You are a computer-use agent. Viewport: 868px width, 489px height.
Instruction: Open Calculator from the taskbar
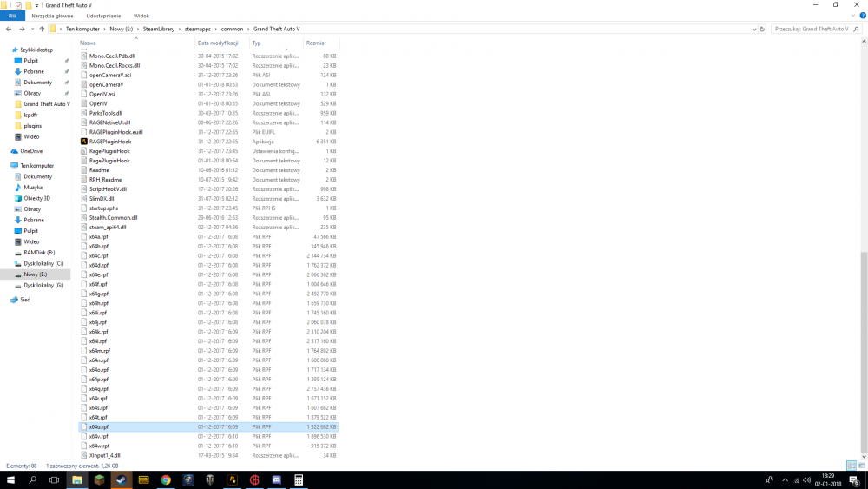(299, 479)
